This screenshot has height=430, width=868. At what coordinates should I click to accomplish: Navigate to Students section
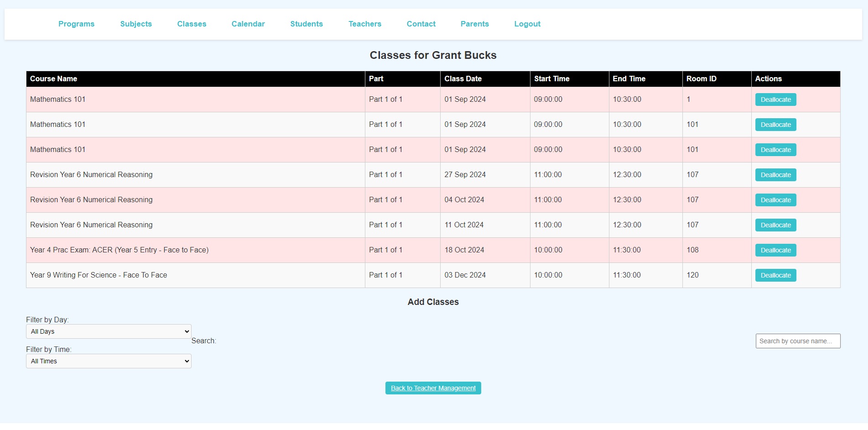(307, 24)
